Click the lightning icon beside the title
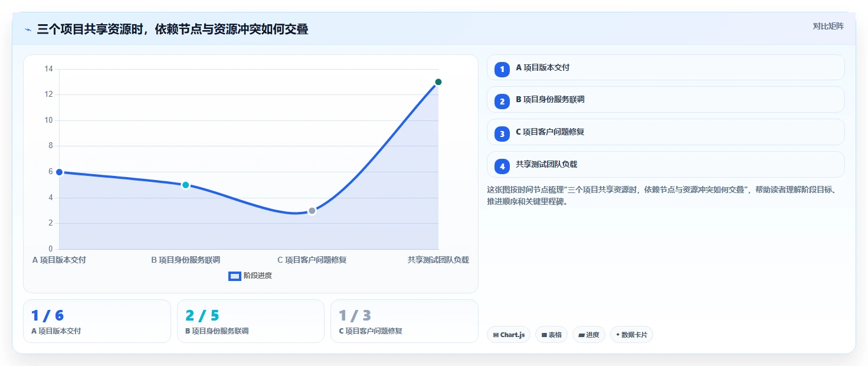Image resolution: width=868 pixels, height=366 pixels. coord(28,30)
